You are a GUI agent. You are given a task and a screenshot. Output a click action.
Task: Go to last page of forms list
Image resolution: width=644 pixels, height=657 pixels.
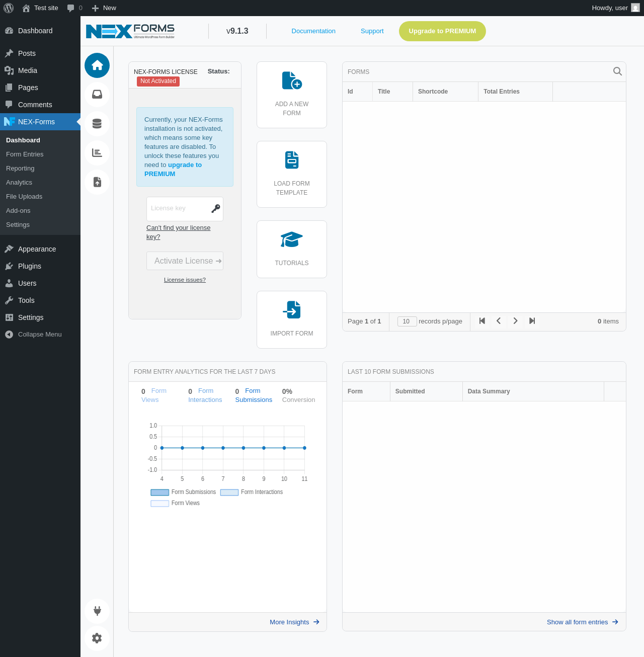[532, 321]
